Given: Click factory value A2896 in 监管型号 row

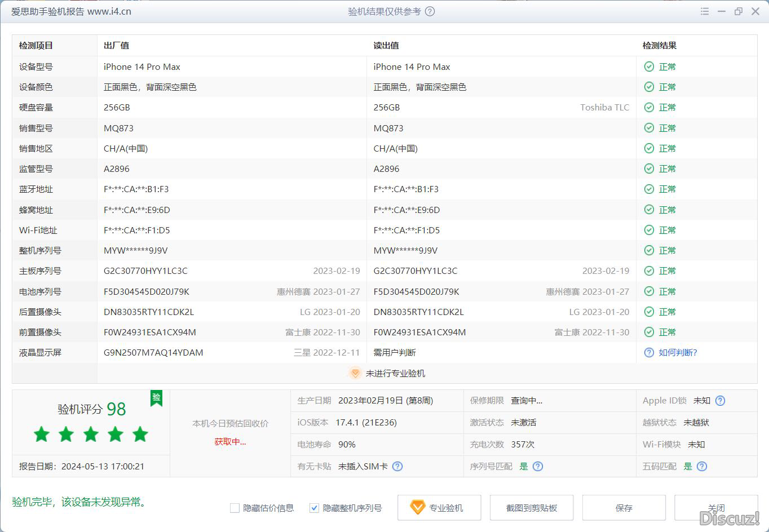Looking at the screenshot, I should click(117, 169).
